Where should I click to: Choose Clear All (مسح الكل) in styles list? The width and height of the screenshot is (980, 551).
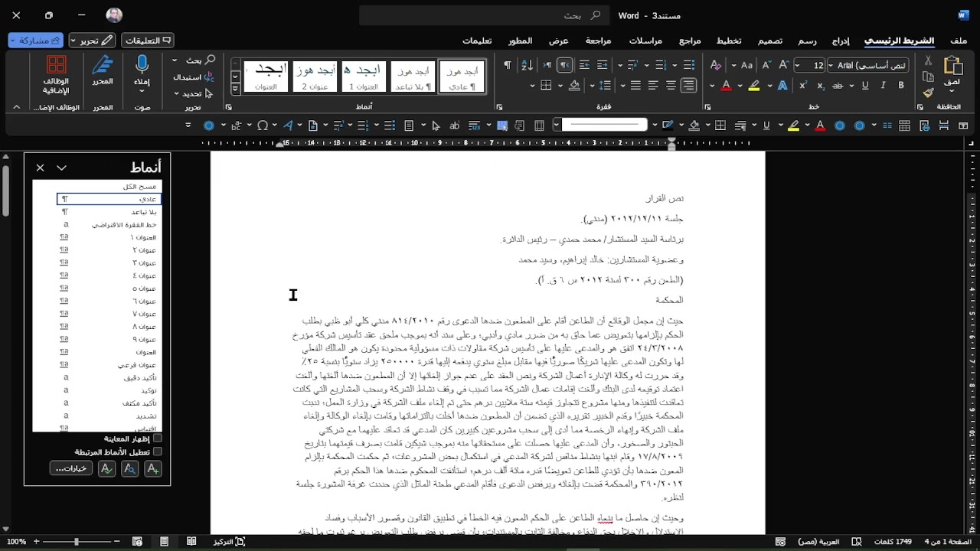pyautogui.click(x=139, y=187)
